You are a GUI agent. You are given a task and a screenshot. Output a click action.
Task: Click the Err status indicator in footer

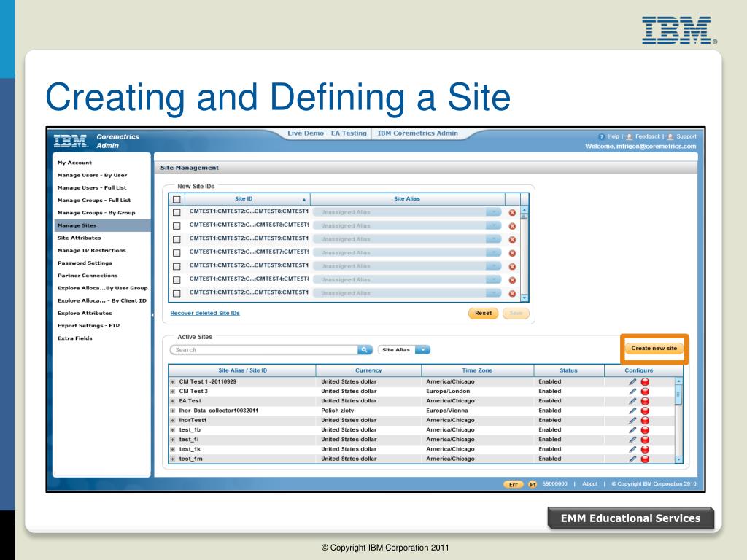click(514, 483)
